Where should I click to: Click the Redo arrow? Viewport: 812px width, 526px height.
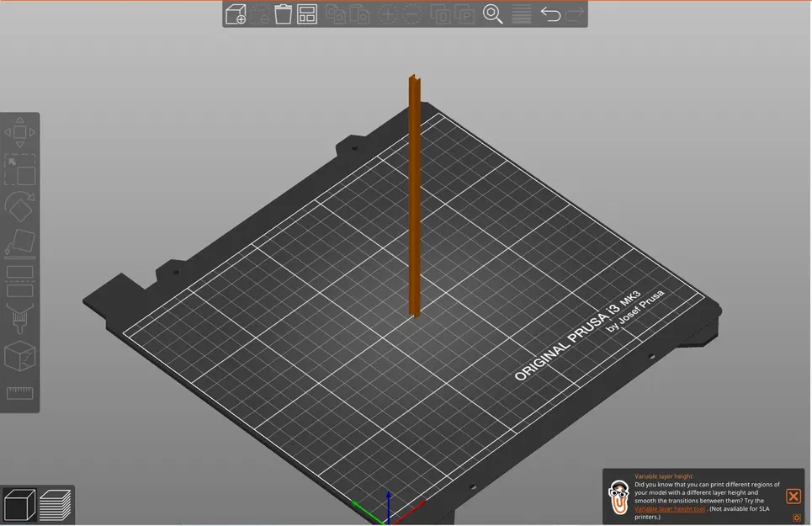tap(575, 14)
